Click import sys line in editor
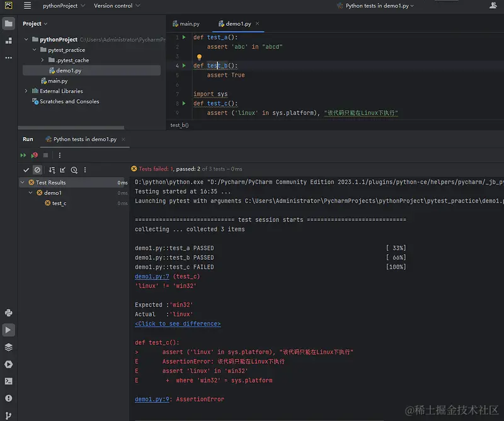This screenshot has width=504, height=421. (210, 94)
